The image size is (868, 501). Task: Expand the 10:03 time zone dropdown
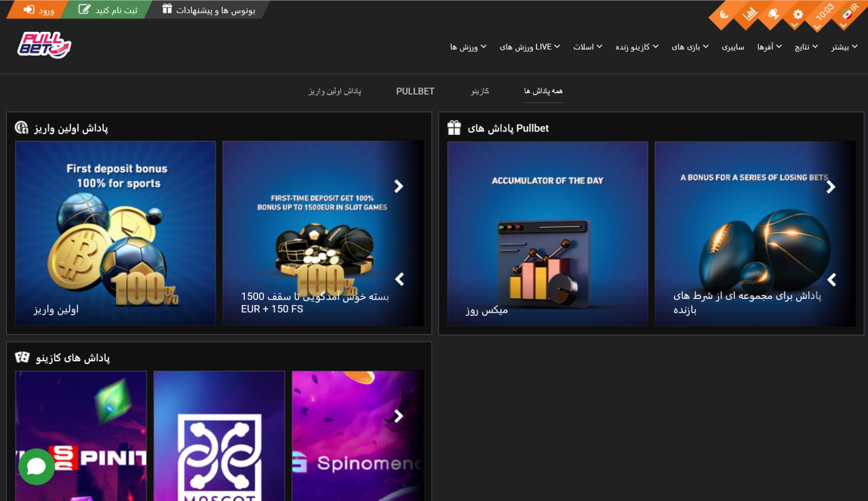[x=823, y=14]
